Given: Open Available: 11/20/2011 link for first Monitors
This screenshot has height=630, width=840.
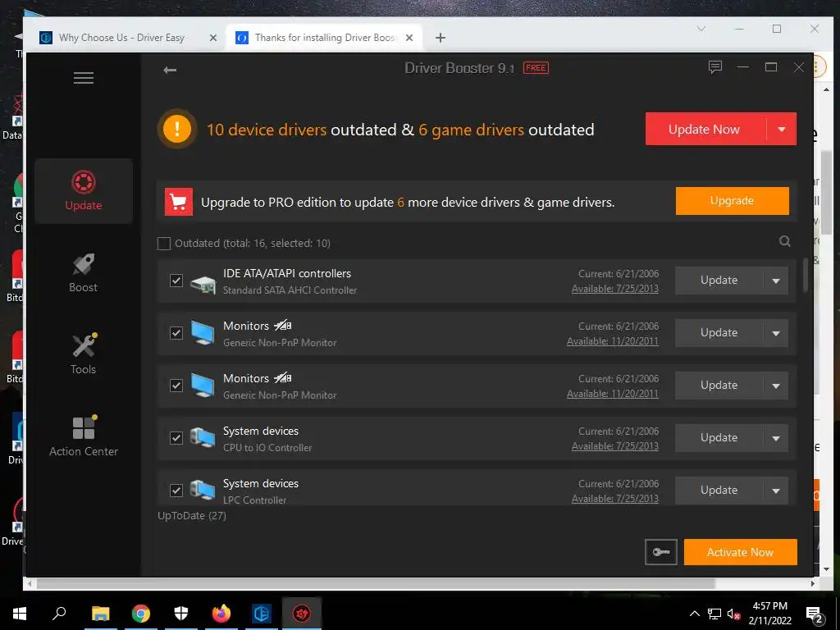Looking at the screenshot, I should pos(613,341).
